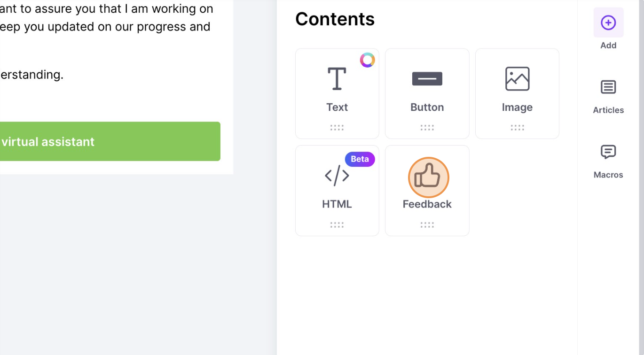Viewport: 644px width, 355px height.
Task: Click the colorful AI ring on Text card
Action: 368,60
